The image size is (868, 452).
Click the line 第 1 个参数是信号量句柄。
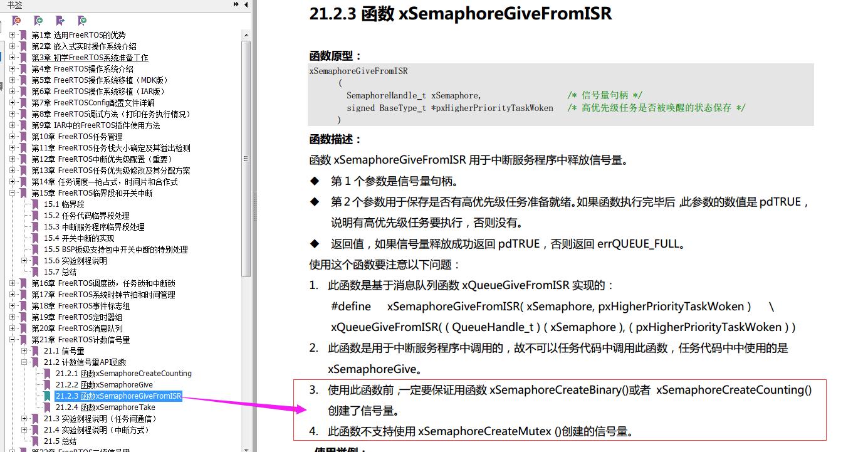[394, 182]
